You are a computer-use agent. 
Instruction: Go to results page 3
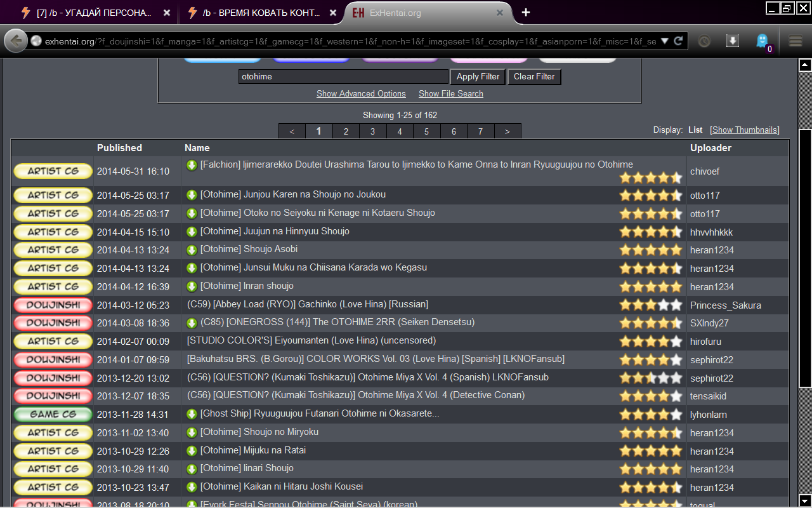tap(373, 131)
